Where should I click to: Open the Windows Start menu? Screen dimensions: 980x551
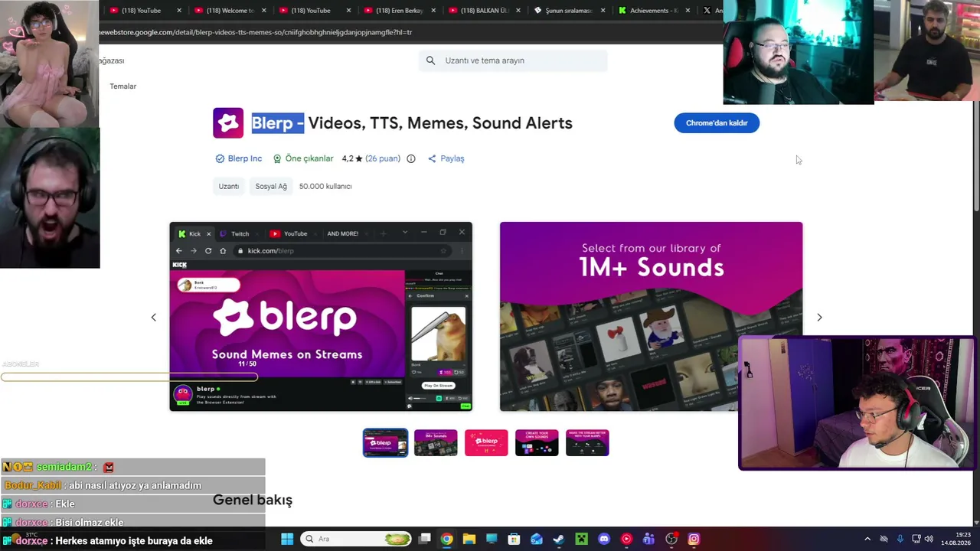coord(287,540)
